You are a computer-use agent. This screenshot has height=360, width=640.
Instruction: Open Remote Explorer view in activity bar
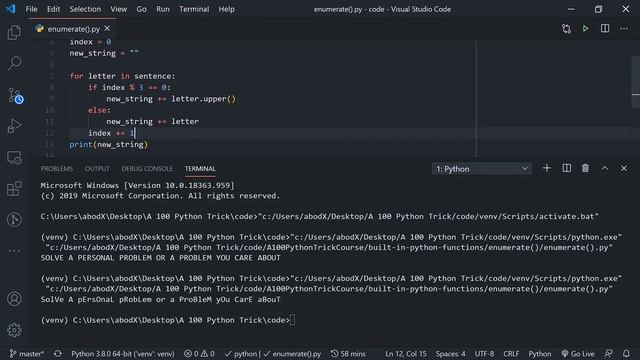pyautogui.click(x=14, y=158)
